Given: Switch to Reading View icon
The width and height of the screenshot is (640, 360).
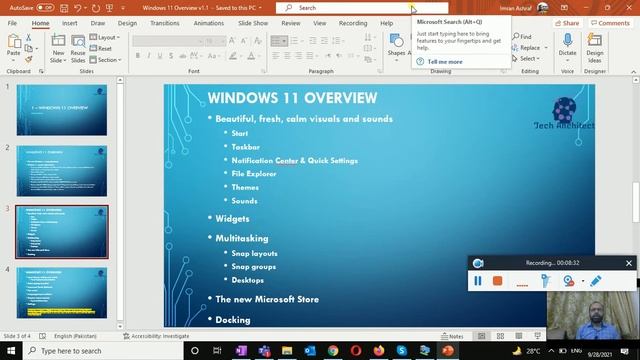Looking at the screenshot, I should (x=518, y=336).
